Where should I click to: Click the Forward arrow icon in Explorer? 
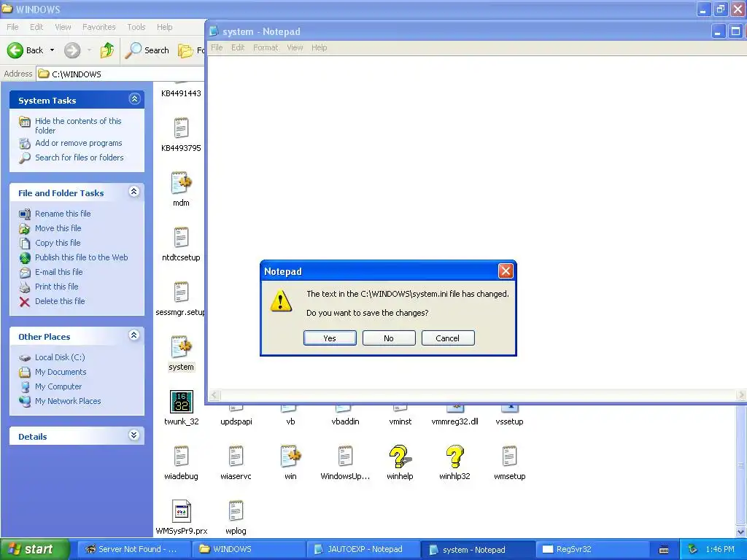coord(72,50)
